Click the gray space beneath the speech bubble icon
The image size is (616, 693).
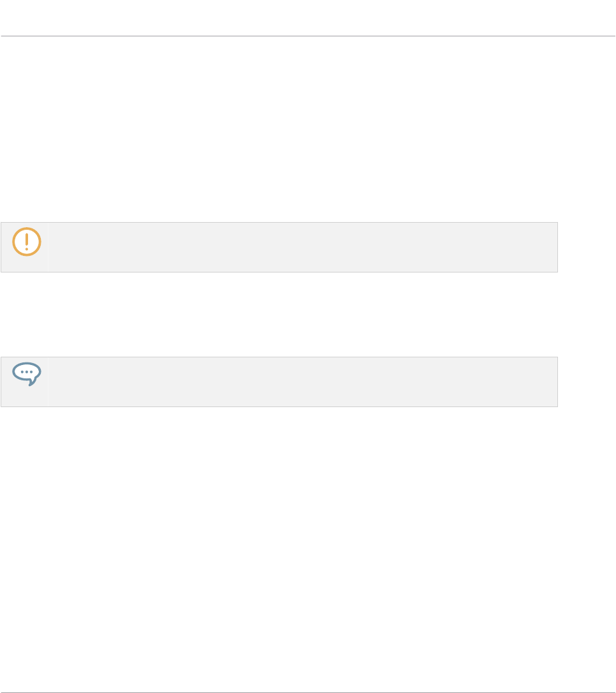point(24,397)
